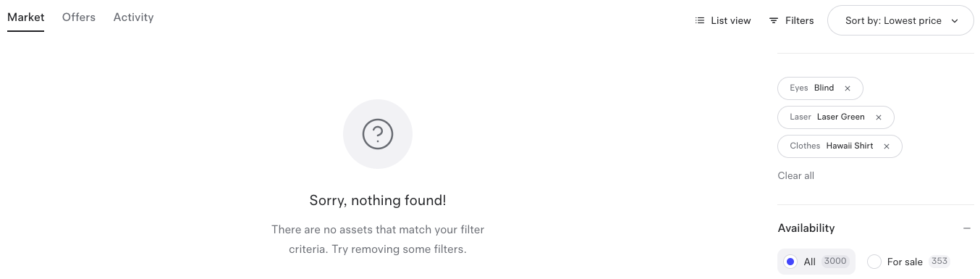Open the Activity tab
The width and height of the screenshot is (980, 279).
133,17
